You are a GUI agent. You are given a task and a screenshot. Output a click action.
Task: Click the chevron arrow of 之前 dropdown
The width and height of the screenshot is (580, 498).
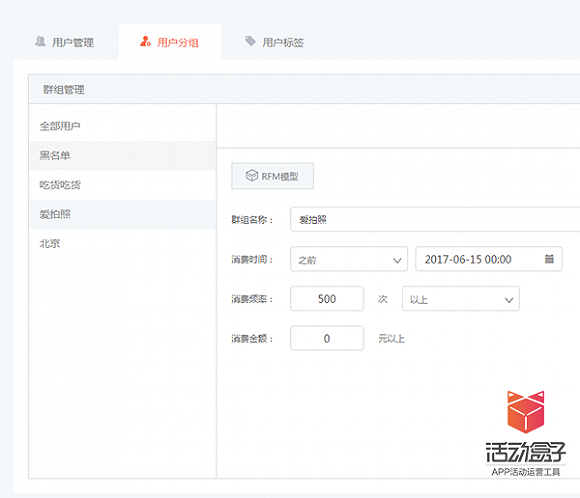(x=397, y=260)
